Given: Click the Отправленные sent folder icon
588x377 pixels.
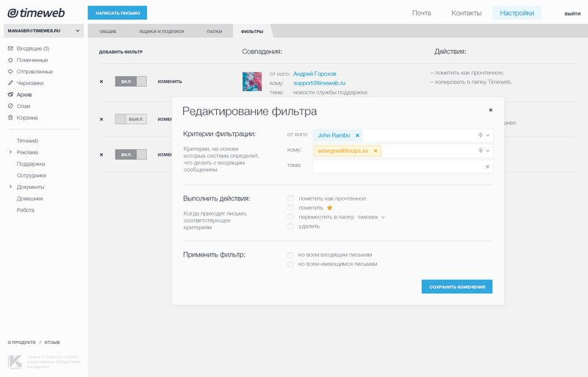Looking at the screenshot, I should click(x=10, y=71).
